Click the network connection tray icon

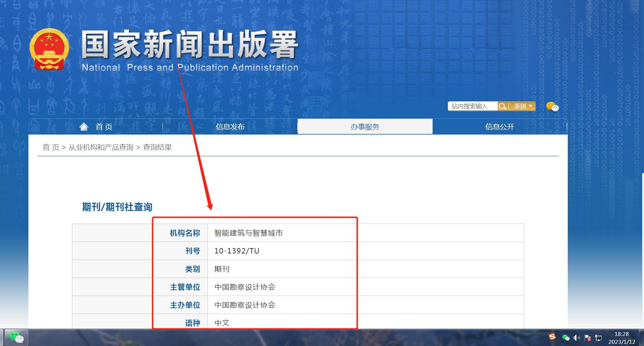tap(598, 337)
